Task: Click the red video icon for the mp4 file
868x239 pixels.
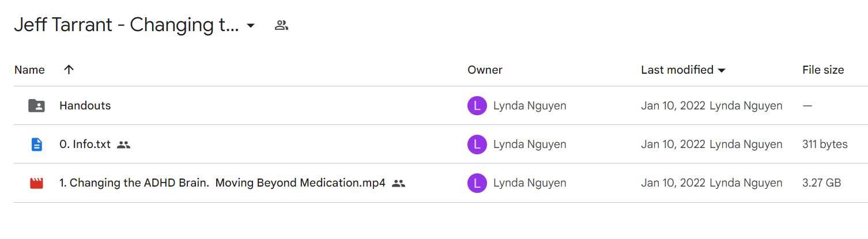Action: point(36,183)
